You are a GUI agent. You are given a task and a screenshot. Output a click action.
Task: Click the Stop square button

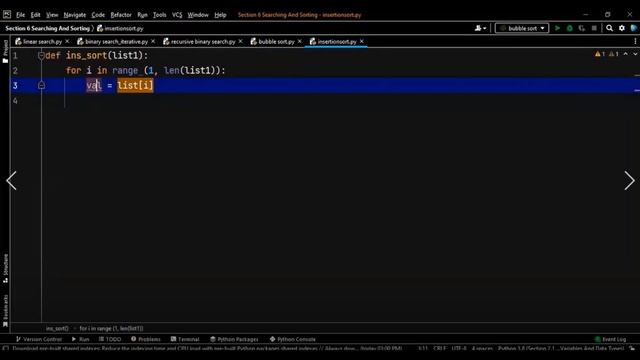[x=594, y=28]
